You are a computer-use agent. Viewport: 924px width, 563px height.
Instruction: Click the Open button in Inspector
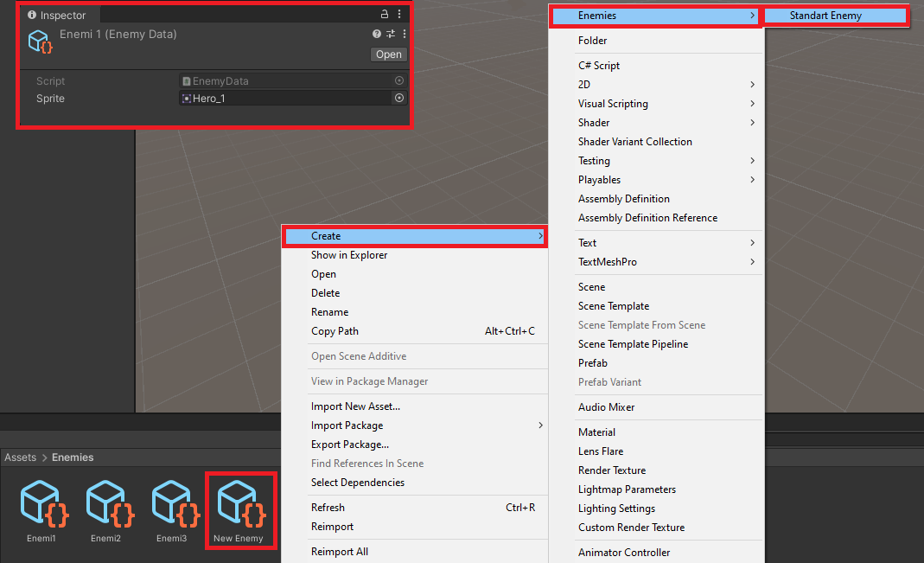click(x=389, y=54)
